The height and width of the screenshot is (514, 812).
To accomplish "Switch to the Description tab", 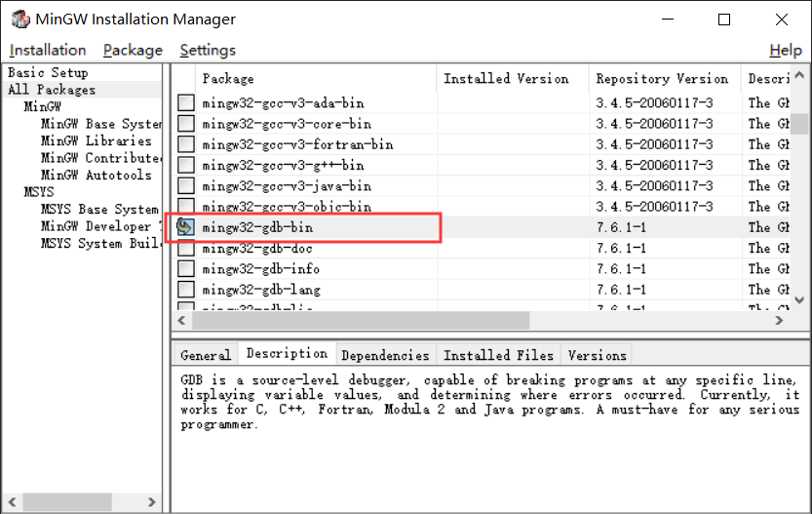I will click(x=287, y=353).
